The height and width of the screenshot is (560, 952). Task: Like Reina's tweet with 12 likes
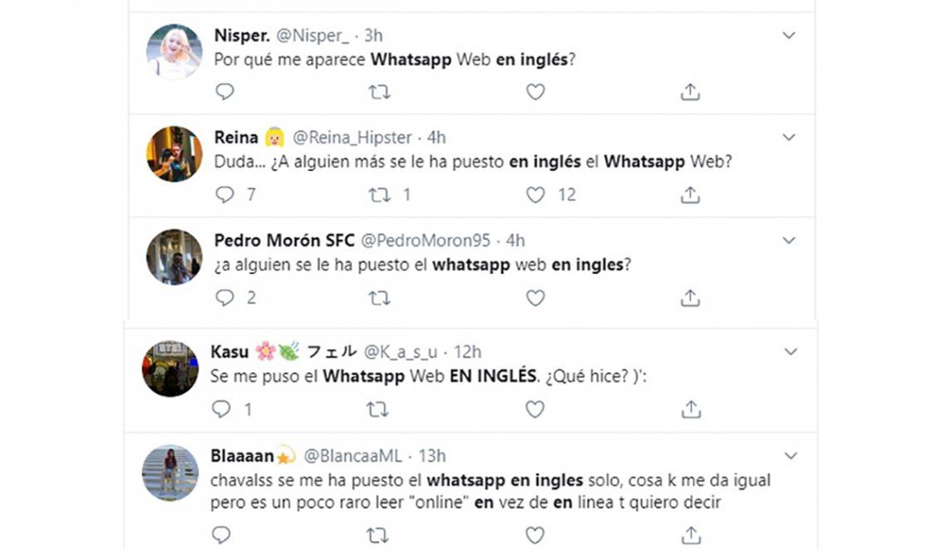(x=535, y=195)
